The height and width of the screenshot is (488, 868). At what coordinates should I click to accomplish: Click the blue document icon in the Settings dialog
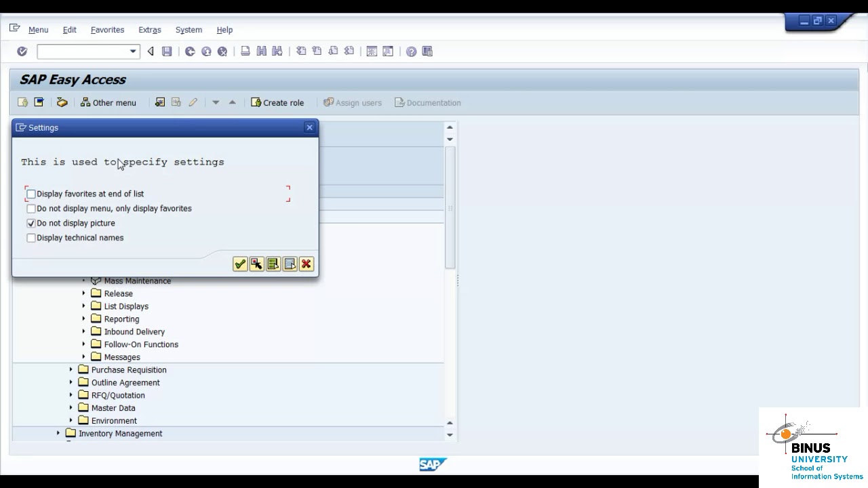(x=290, y=264)
